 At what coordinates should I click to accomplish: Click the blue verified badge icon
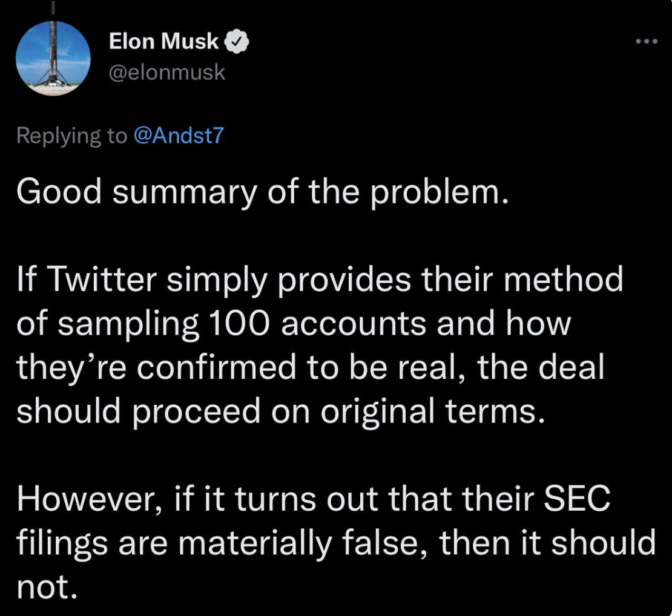point(234,42)
